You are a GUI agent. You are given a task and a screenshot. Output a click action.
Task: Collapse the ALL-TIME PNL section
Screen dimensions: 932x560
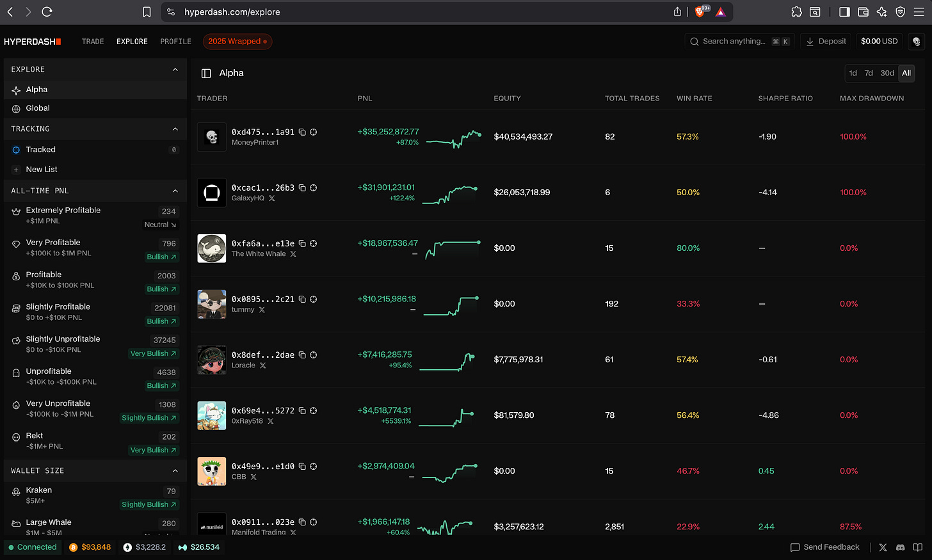[x=175, y=191]
